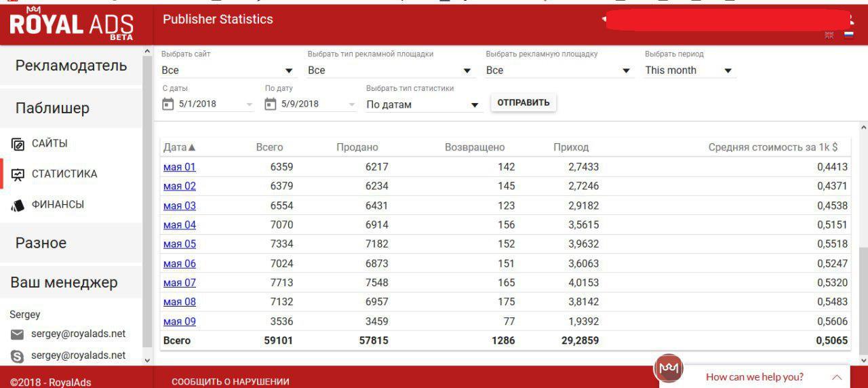868x388 pixels.
Task: Open the мая 09 date link
Action: (x=179, y=322)
